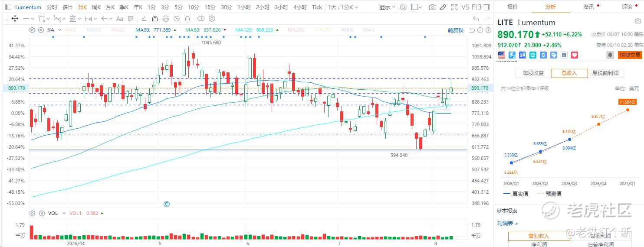
Task: Expand the MA indicator dropdown arrow
Action: click(59, 30)
